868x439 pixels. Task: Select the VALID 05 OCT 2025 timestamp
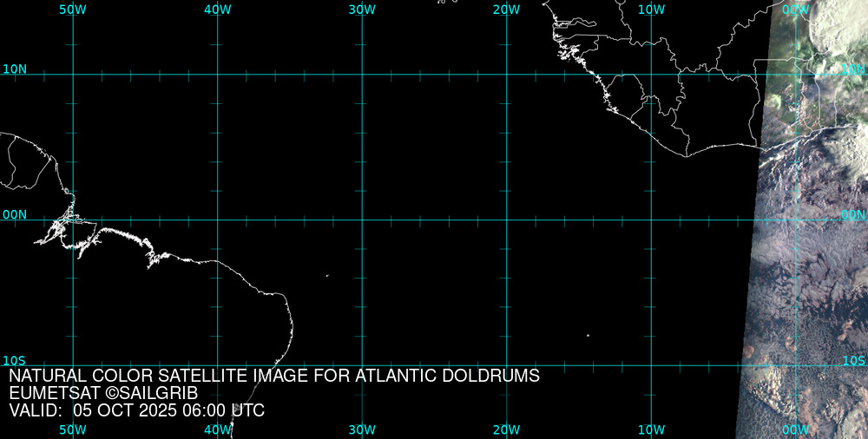point(137,410)
